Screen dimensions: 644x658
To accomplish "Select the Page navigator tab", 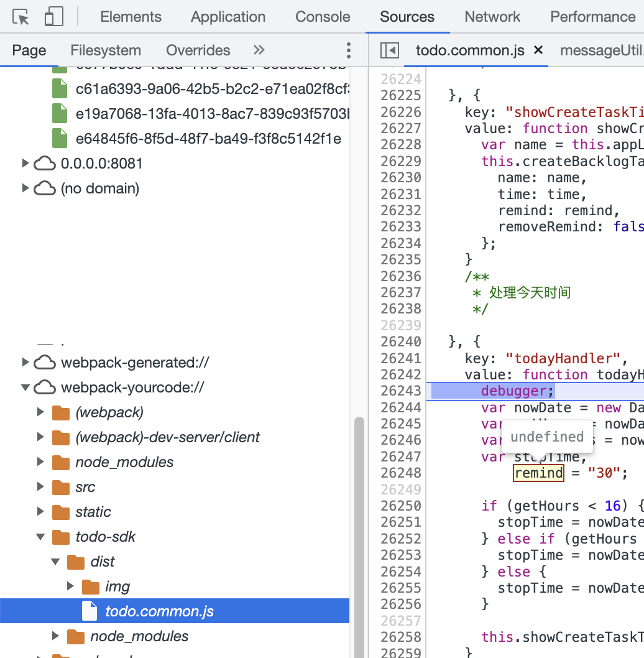I will [x=29, y=50].
